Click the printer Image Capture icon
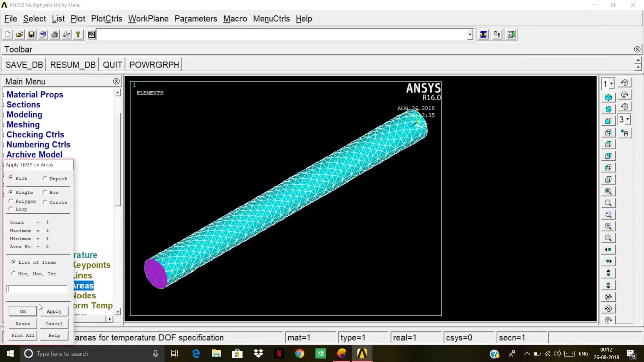Image resolution: width=644 pixels, height=362 pixels. pyautogui.click(x=55, y=34)
